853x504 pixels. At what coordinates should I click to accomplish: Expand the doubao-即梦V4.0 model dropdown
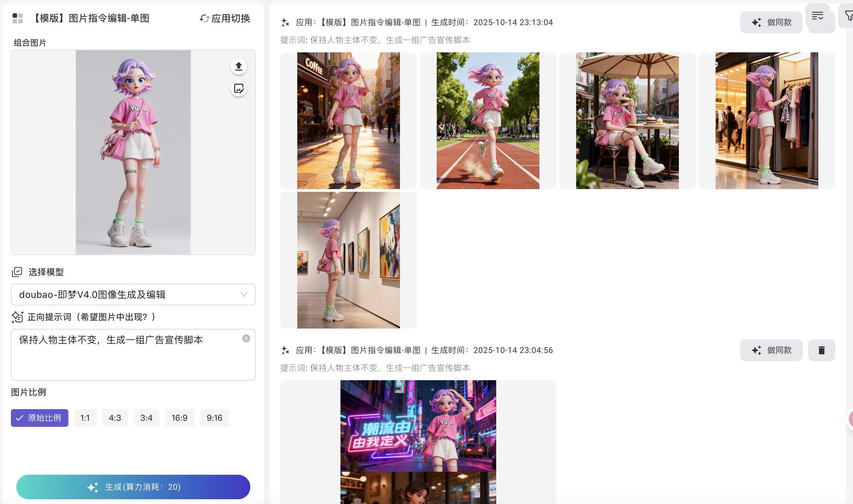point(133,295)
